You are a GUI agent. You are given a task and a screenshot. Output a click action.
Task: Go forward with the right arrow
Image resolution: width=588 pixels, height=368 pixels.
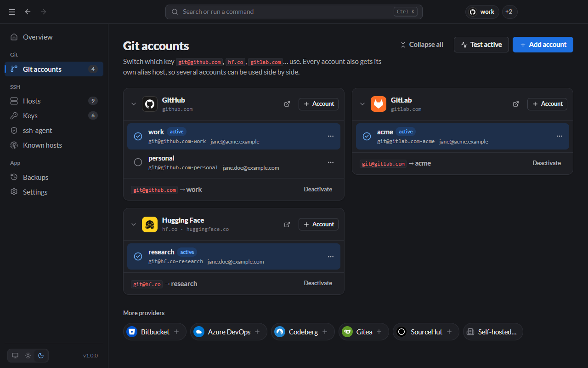tap(44, 12)
